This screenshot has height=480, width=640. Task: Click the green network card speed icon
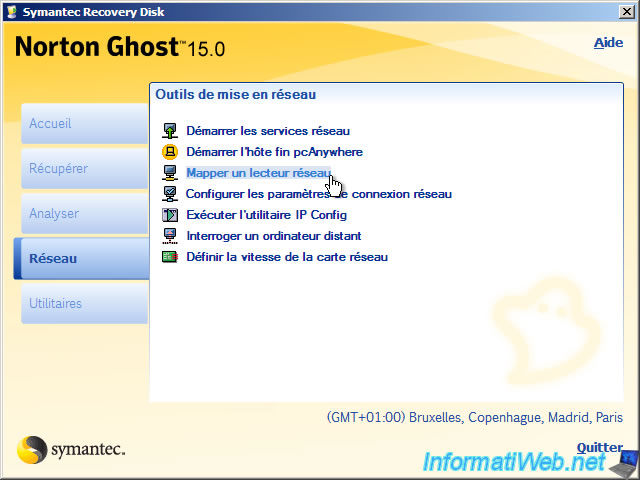[x=170, y=257]
